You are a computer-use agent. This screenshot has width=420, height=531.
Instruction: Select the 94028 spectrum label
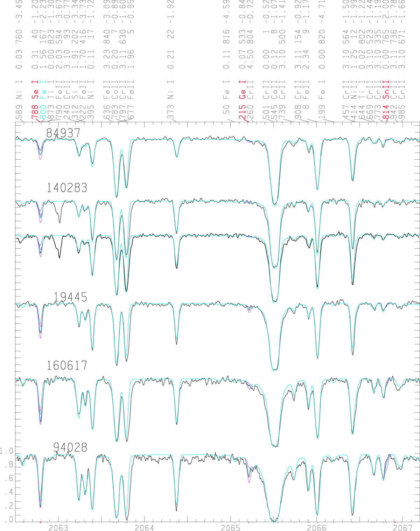[70, 447]
